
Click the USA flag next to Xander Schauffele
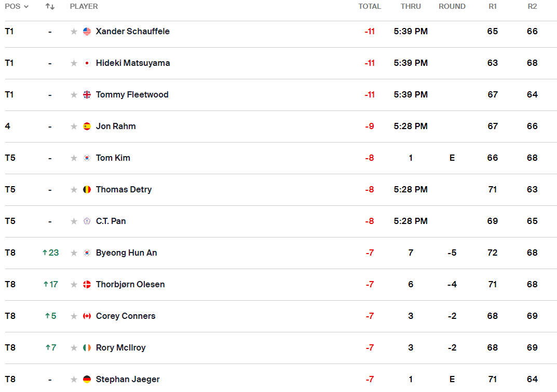coord(87,31)
